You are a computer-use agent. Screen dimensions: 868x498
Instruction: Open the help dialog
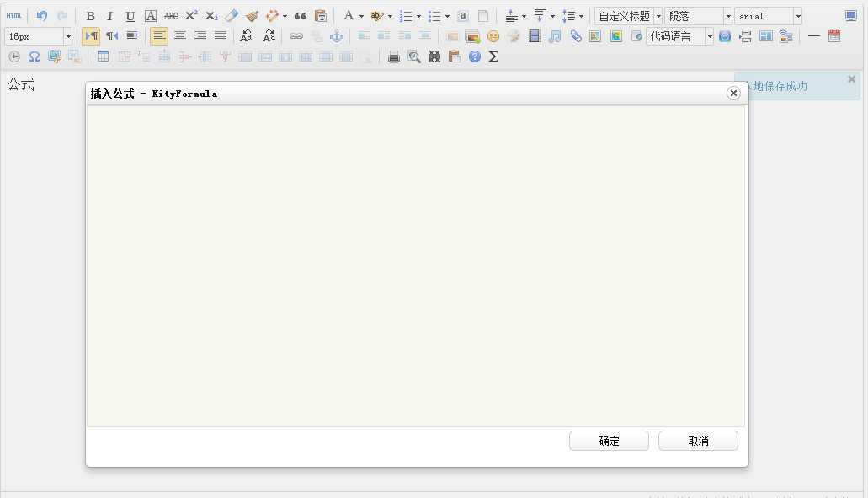click(x=474, y=56)
